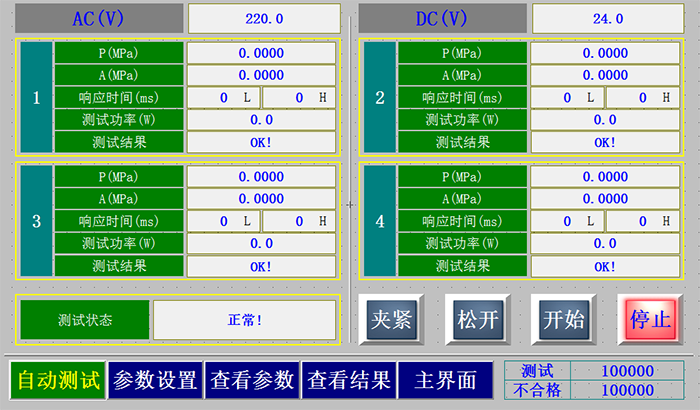Click station 2 测试功率(W) label
Image resolution: width=700 pixels, height=410 pixels.
coord(462,120)
